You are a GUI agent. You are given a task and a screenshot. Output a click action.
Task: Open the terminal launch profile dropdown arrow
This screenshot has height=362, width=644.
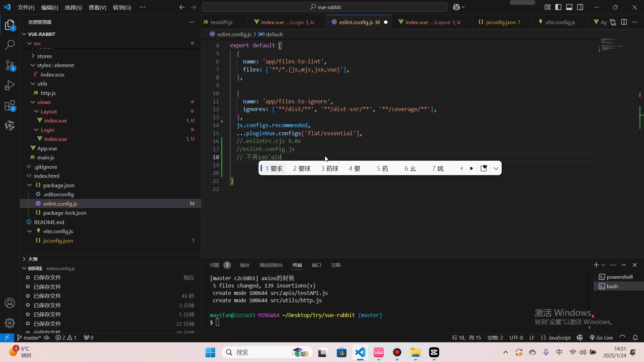pos(603,265)
